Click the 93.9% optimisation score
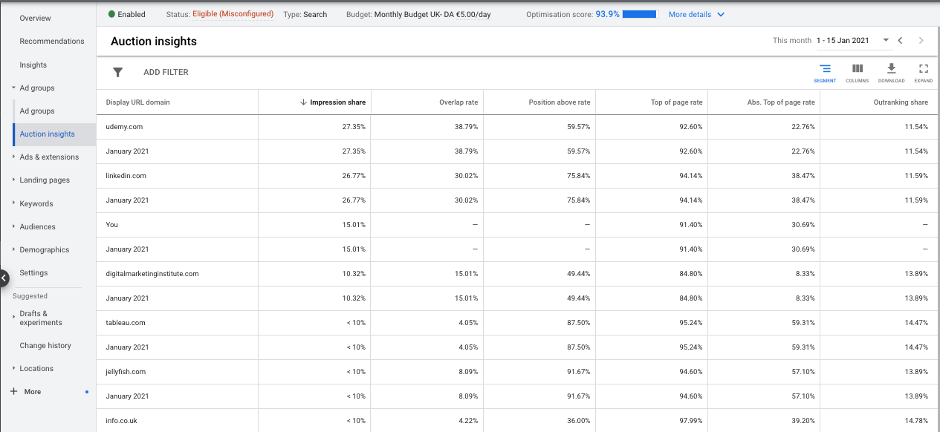Viewport: 941px width, 433px height. point(607,14)
